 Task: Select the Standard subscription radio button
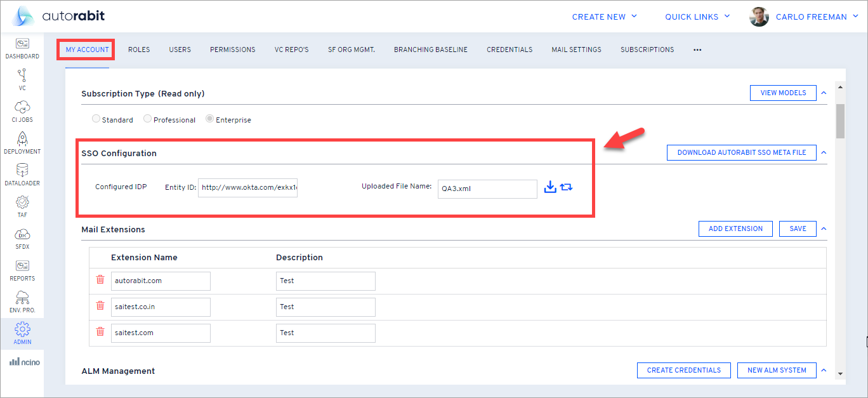[96, 119]
